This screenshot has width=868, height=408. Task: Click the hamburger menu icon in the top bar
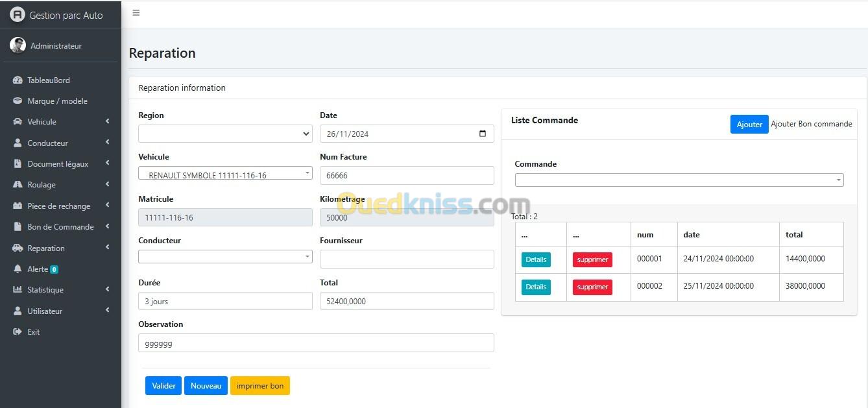136,13
